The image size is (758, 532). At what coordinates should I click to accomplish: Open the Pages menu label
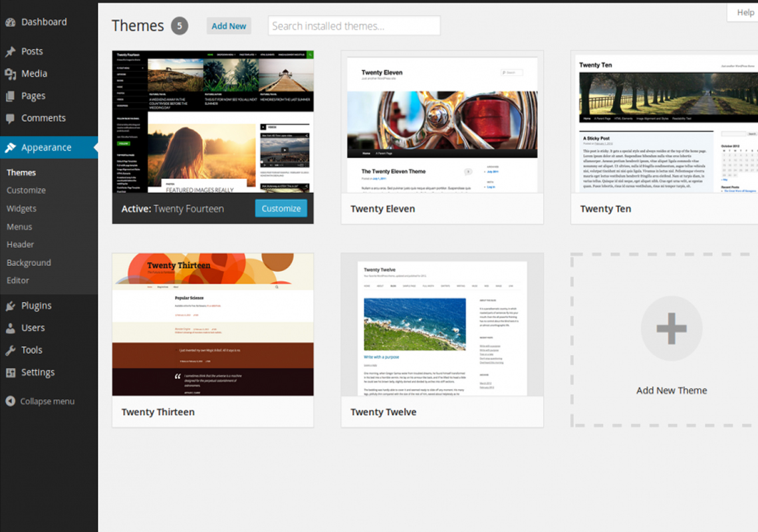(x=33, y=96)
